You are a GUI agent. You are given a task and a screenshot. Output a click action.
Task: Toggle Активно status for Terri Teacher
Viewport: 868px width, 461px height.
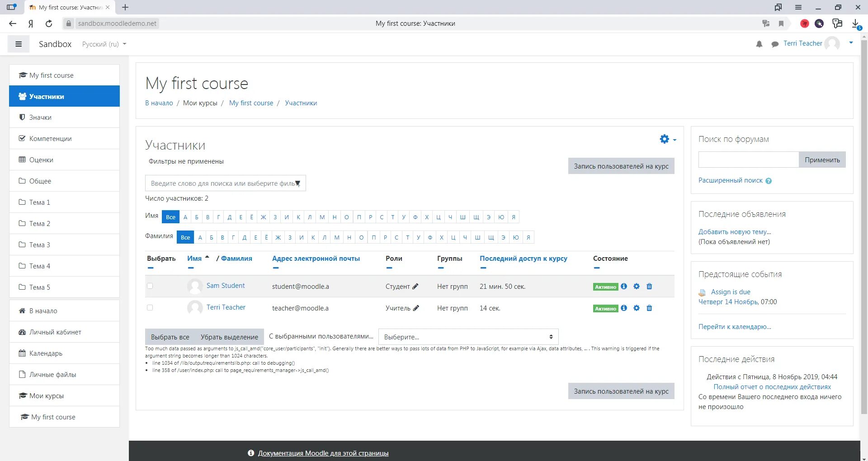pos(606,308)
